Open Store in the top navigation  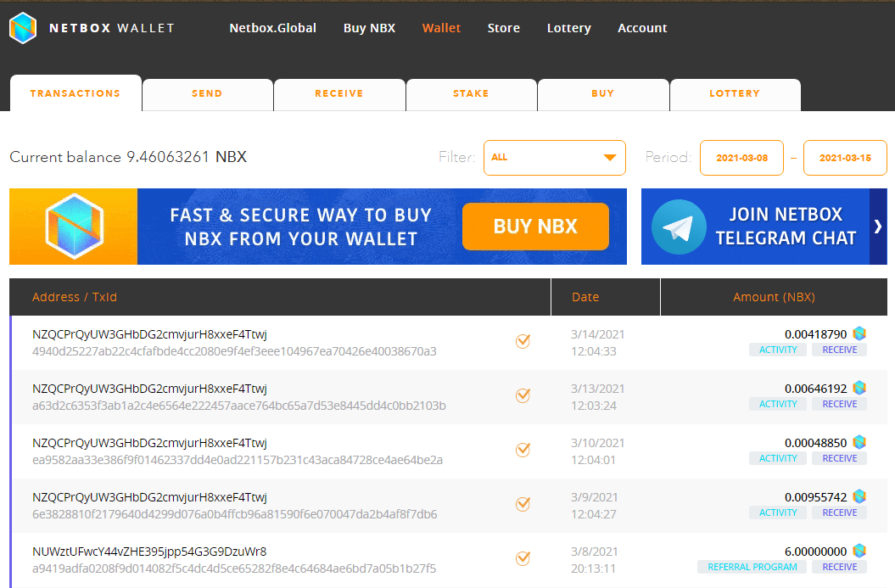pos(503,28)
